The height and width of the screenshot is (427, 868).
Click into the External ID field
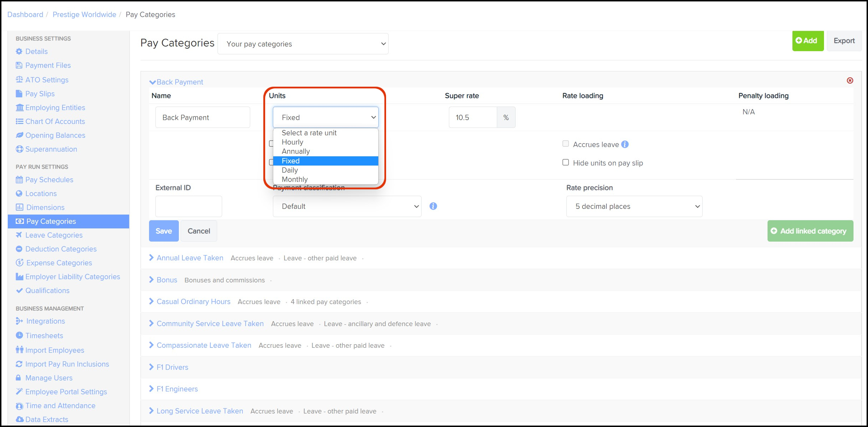[x=188, y=206]
